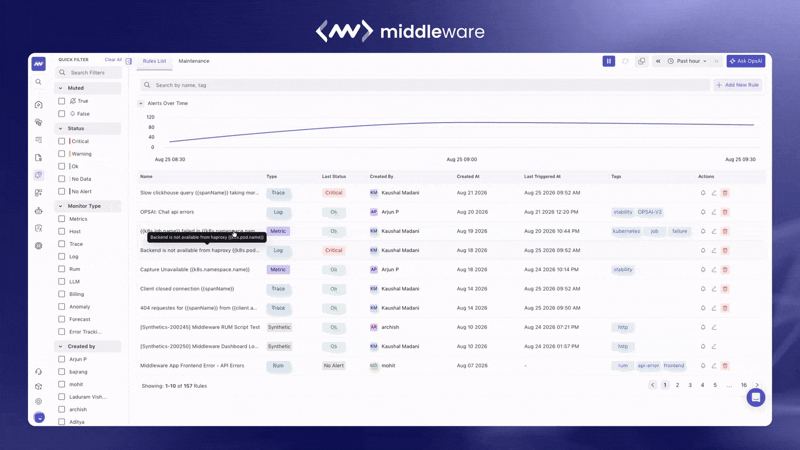Click Clear All filters link

click(x=113, y=60)
